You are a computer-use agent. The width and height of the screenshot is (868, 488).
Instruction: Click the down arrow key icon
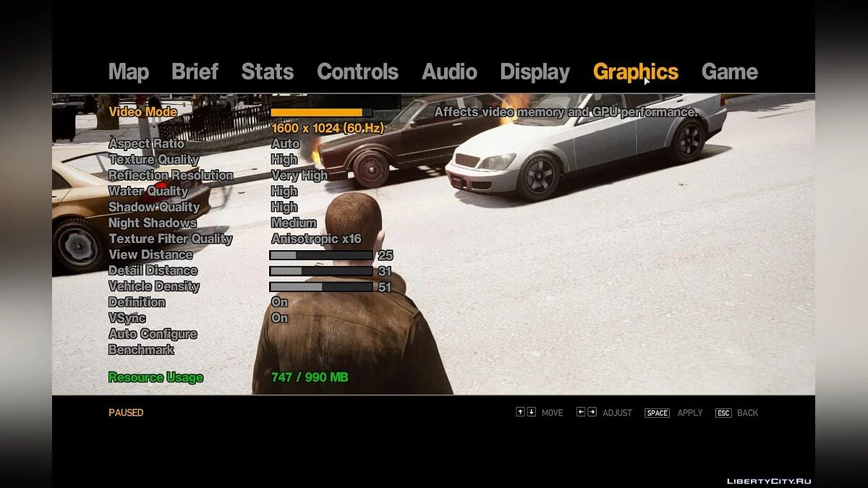[x=532, y=412]
